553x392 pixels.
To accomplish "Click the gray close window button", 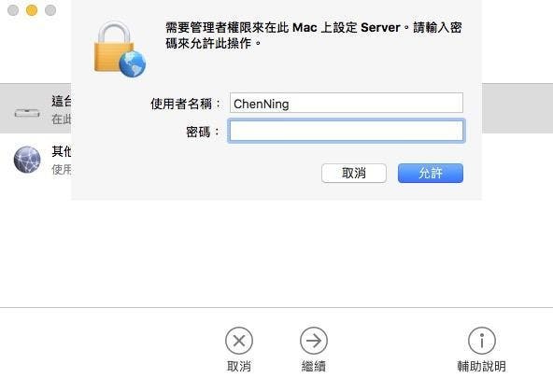I will 13,10.
